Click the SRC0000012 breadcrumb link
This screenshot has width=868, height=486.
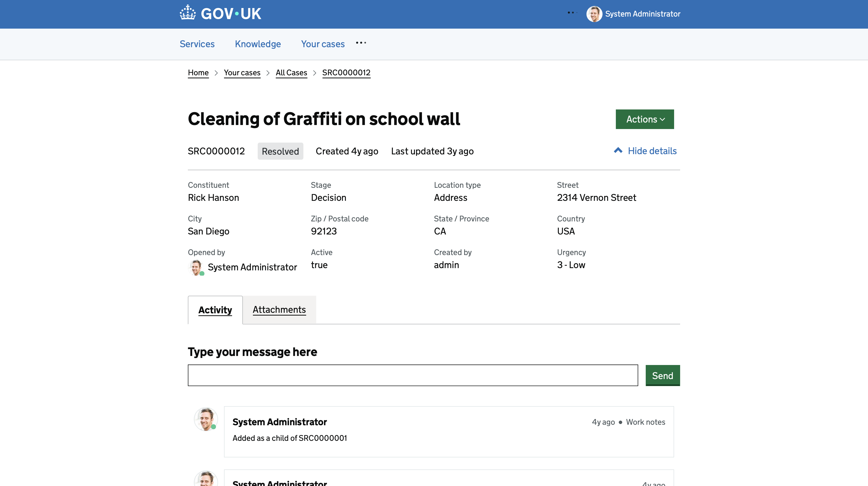pos(346,73)
